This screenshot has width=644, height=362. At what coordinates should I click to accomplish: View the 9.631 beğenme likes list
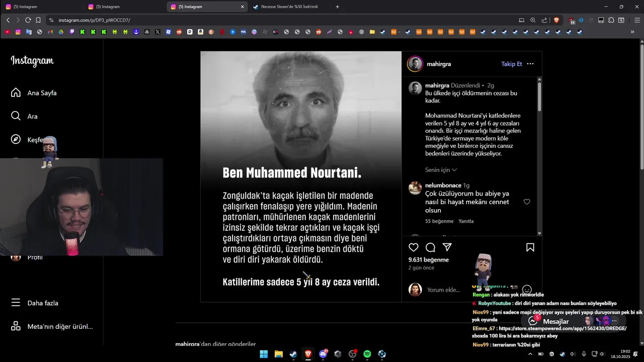click(428, 260)
